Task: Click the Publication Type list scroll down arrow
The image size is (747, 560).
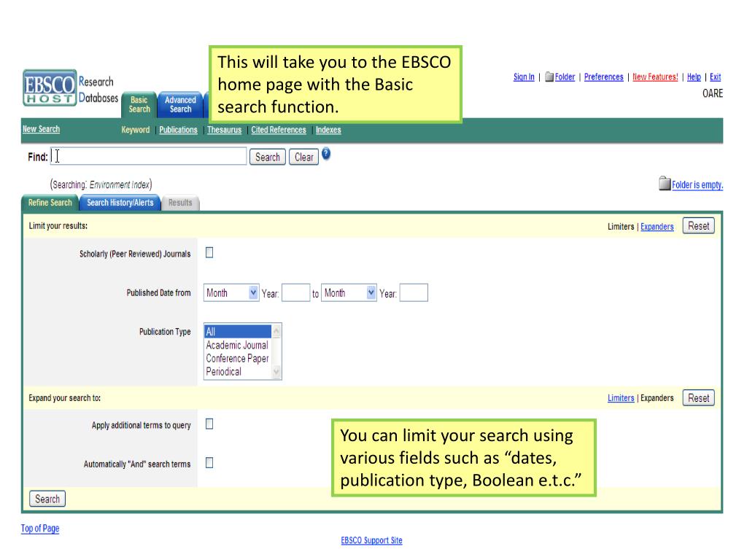Action: click(276, 373)
